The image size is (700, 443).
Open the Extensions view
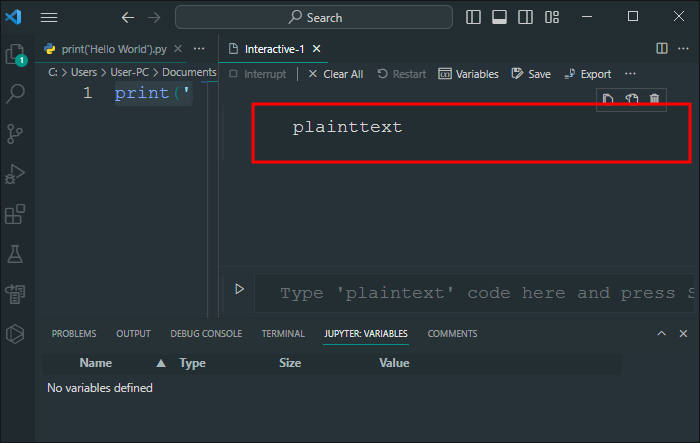click(x=15, y=214)
